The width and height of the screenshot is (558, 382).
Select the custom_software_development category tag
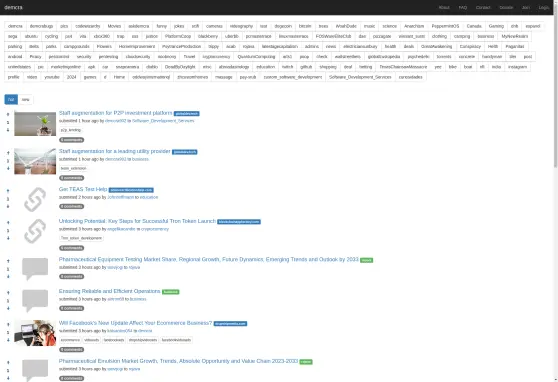tap(293, 77)
